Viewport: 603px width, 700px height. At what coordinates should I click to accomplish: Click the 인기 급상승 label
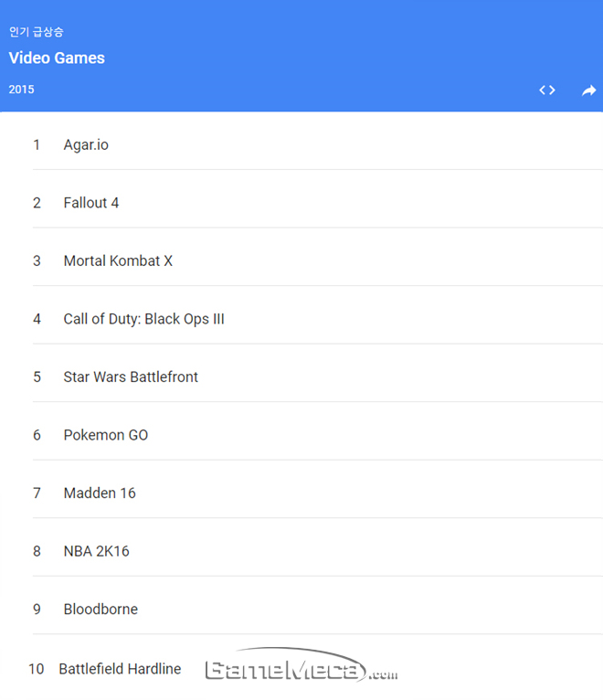37,32
